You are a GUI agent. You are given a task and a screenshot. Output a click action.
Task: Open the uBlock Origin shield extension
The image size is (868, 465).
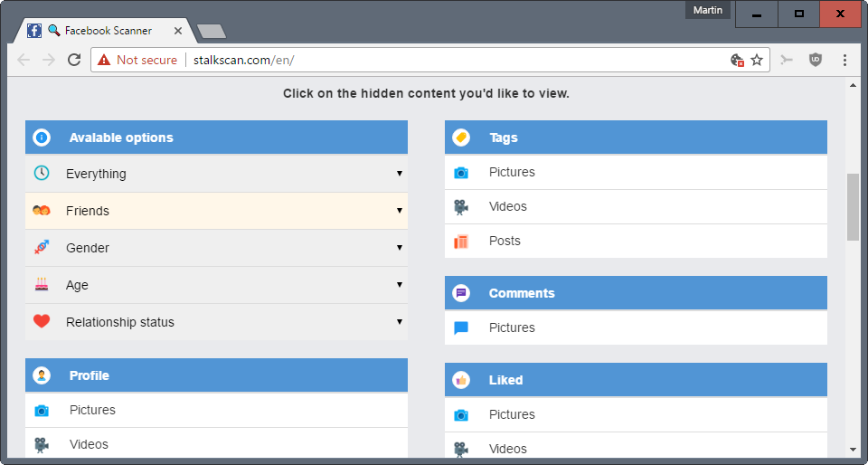coord(816,60)
